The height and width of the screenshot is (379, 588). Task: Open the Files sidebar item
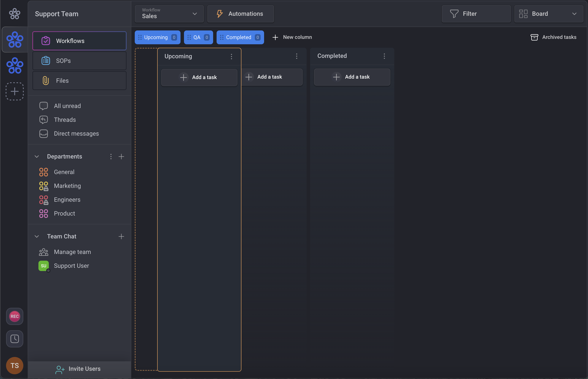79,81
